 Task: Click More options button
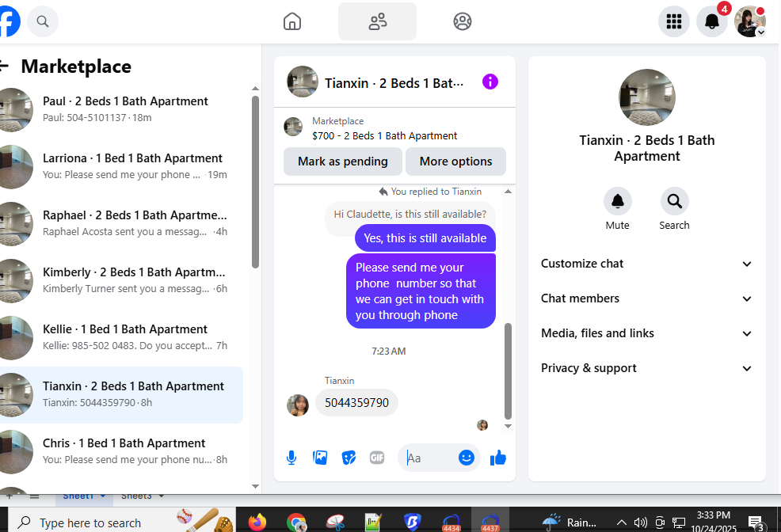(455, 161)
